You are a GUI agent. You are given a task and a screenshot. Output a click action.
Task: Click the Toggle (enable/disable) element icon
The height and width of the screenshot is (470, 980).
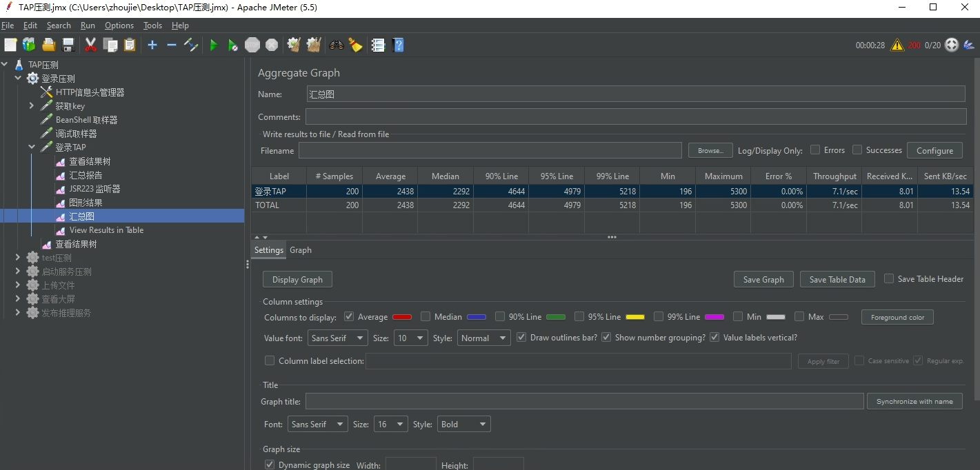pos(191,45)
